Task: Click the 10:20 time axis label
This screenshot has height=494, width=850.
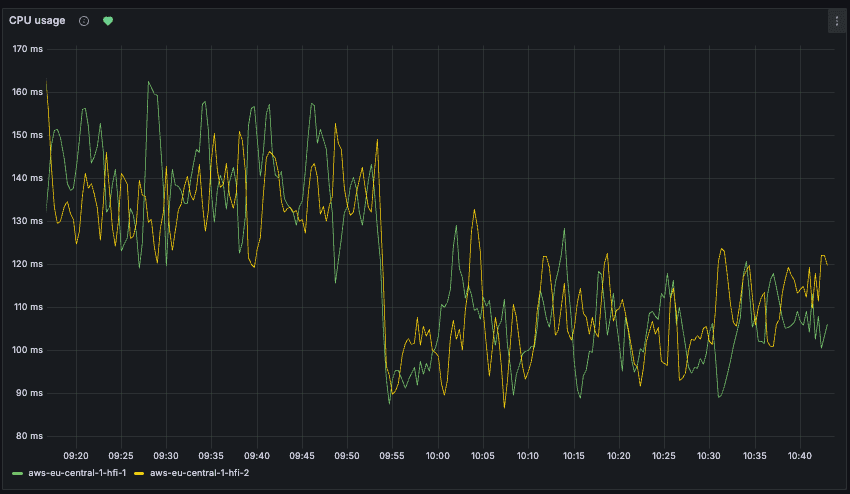Action: click(619, 456)
